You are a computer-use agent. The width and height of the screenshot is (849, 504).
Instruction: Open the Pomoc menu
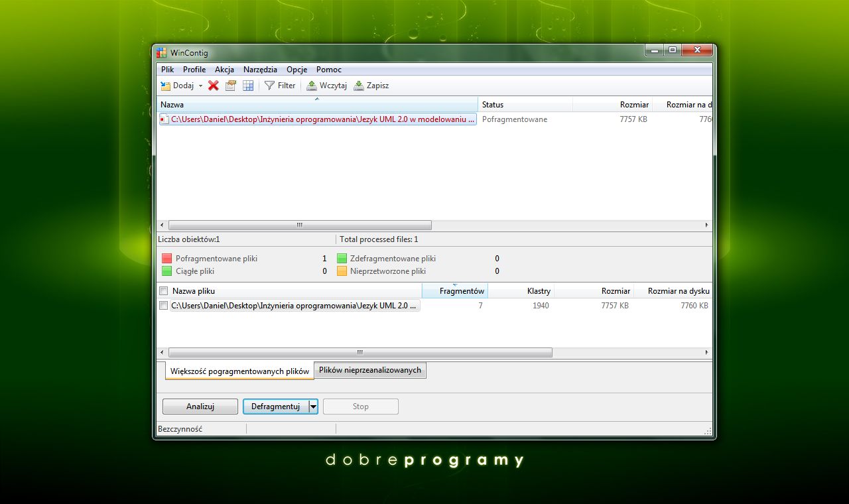tap(329, 70)
